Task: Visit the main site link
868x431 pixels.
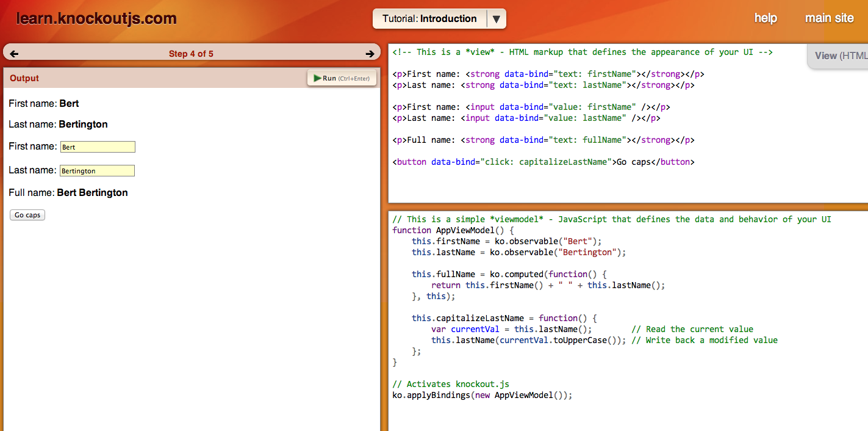Action: (x=830, y=18)
